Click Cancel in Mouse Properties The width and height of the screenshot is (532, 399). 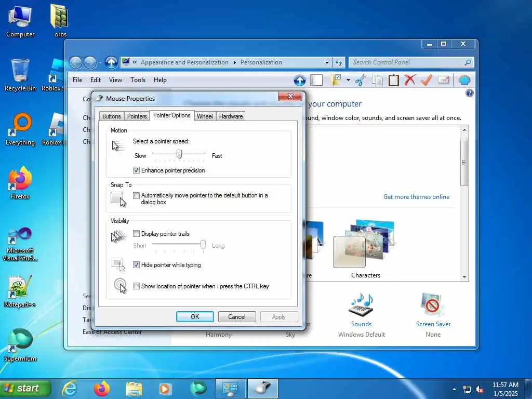237,316
